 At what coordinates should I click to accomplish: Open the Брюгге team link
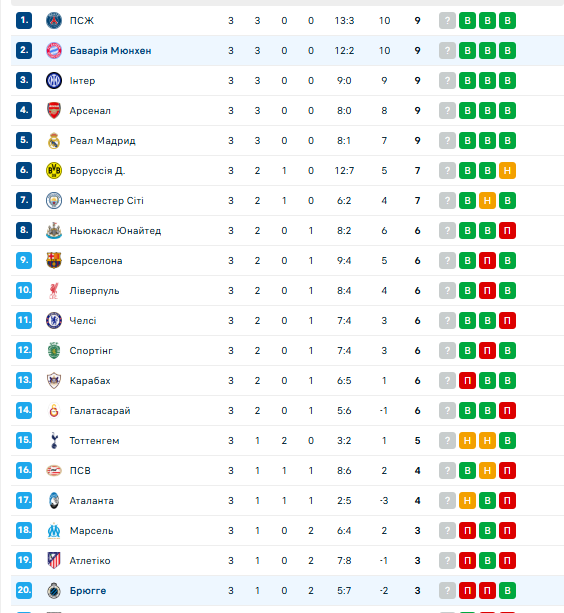coord(88,591)
